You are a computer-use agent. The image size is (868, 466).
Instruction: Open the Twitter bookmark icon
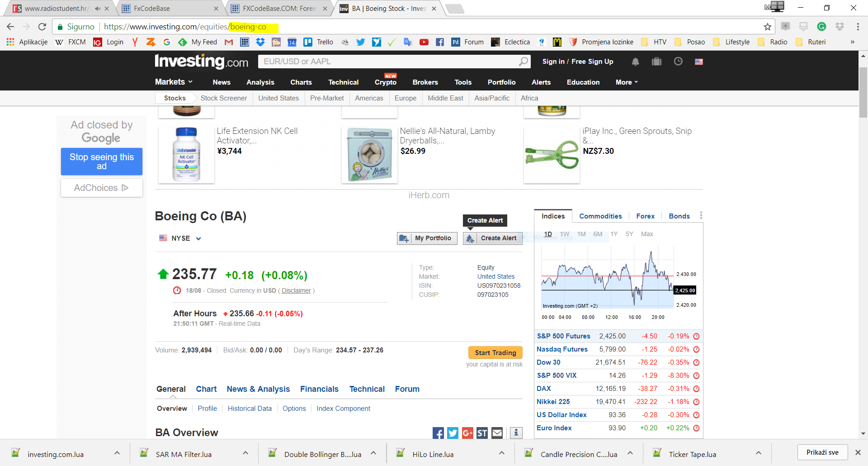(360, 42)
